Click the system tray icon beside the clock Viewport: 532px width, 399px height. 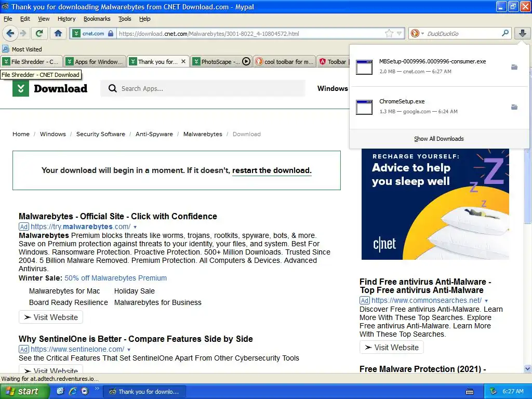[x=494, y=391]
